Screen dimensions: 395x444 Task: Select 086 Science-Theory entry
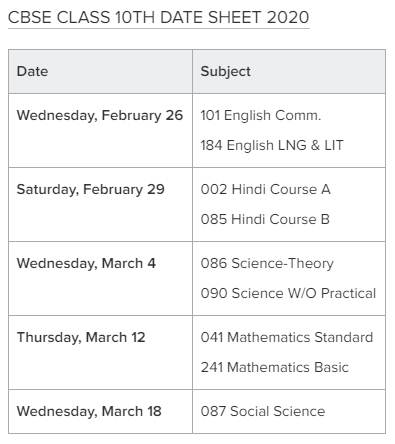[267, 264]
